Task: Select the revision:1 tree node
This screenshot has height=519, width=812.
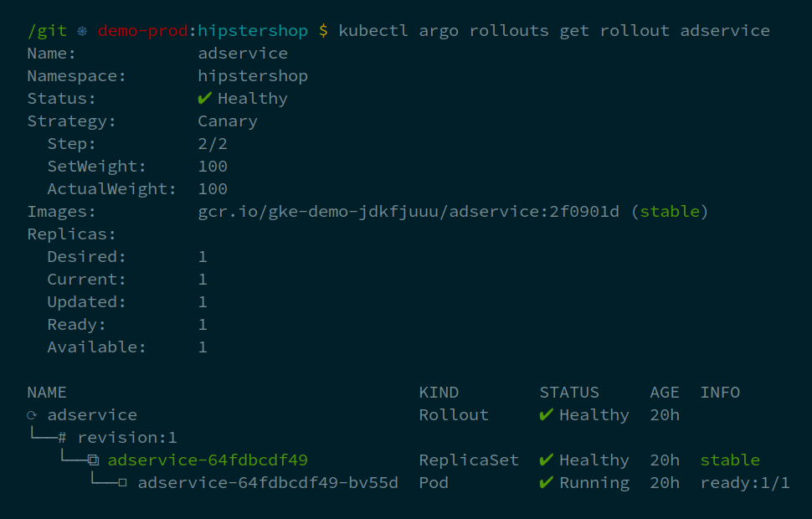Action: (127, 438)
